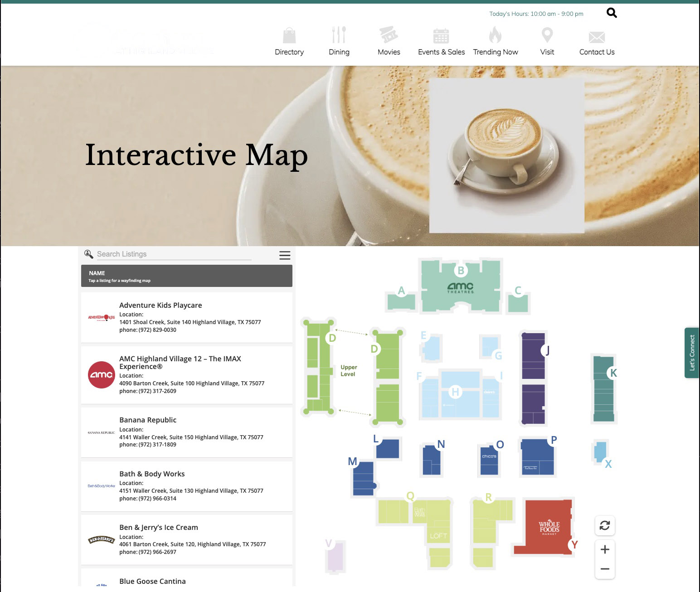Click the red AMC logo thumbnail
Screen dimensions: 700x592
(102, 375)
